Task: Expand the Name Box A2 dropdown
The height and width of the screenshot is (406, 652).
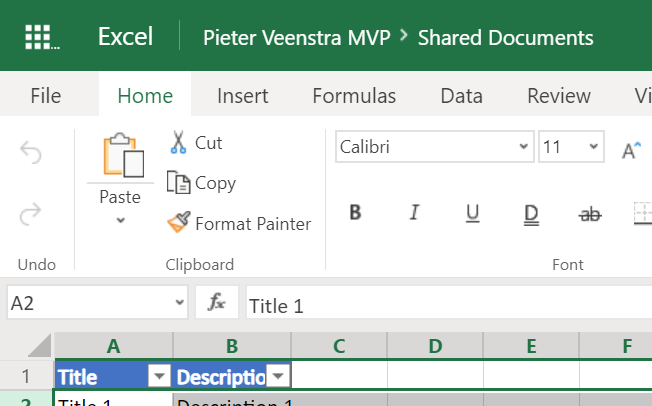Action: click(x=180, y=302)
